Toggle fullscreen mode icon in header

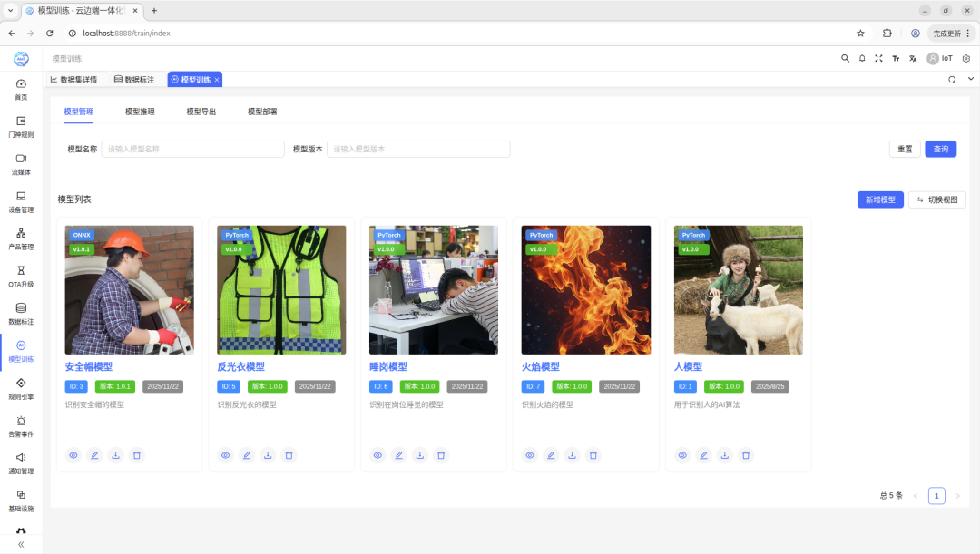pos(878,58)
